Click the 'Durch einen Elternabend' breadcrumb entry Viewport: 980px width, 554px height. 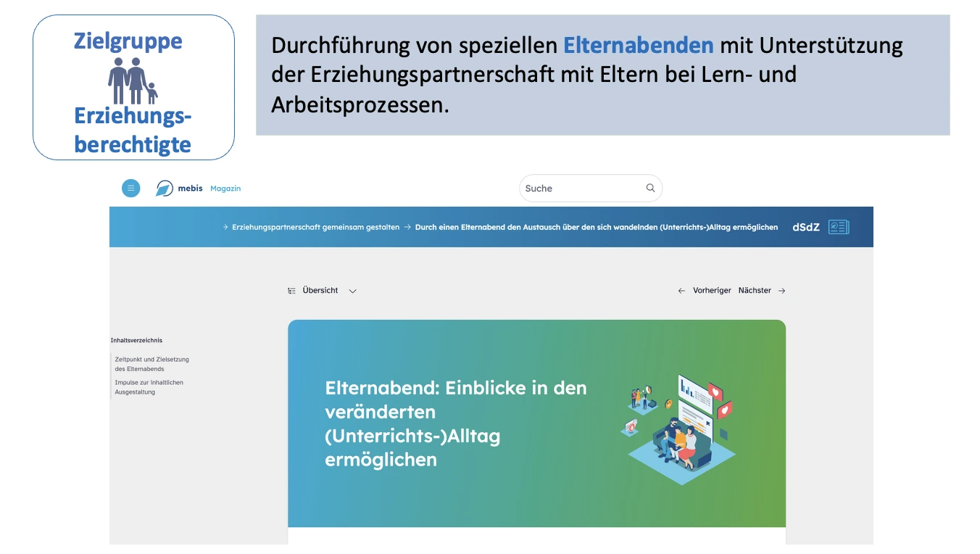pyautogui.click(x=596, y=227)
